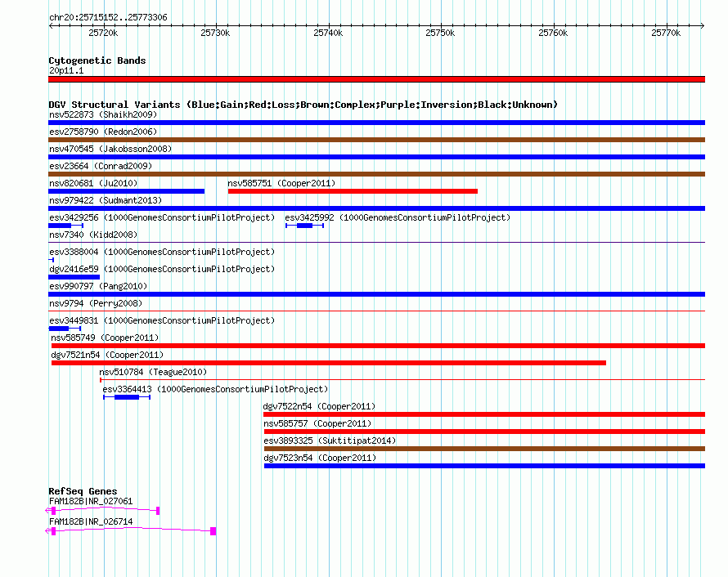Click the Cytogenetic Bands track title

click(97, 60)
